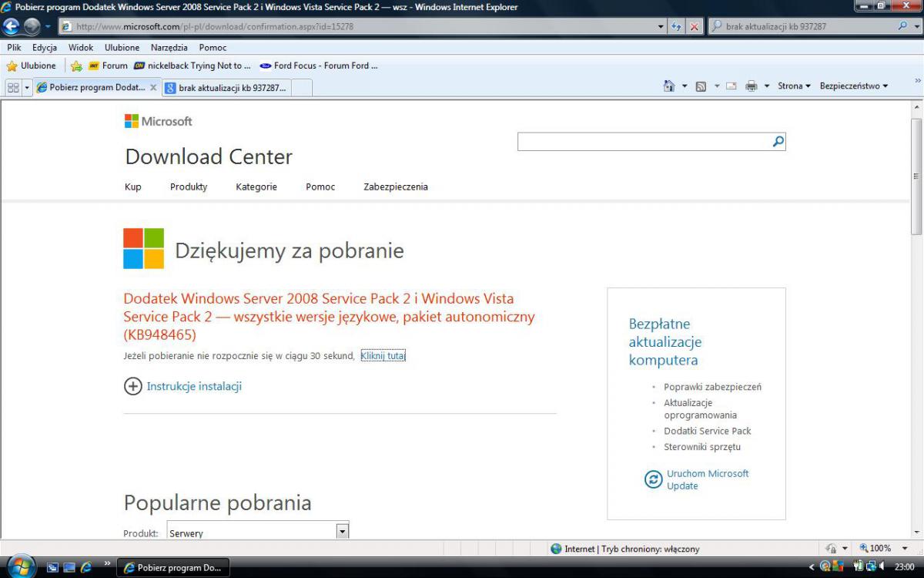The image size is (924, 578).
Task: Click the scrollbar down arrow
Action: (916, 532)
